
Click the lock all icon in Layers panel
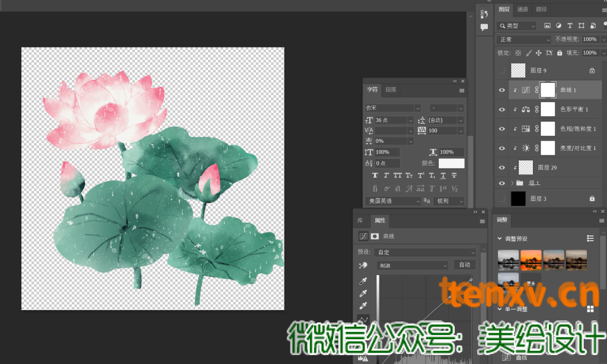pos(561,53)
